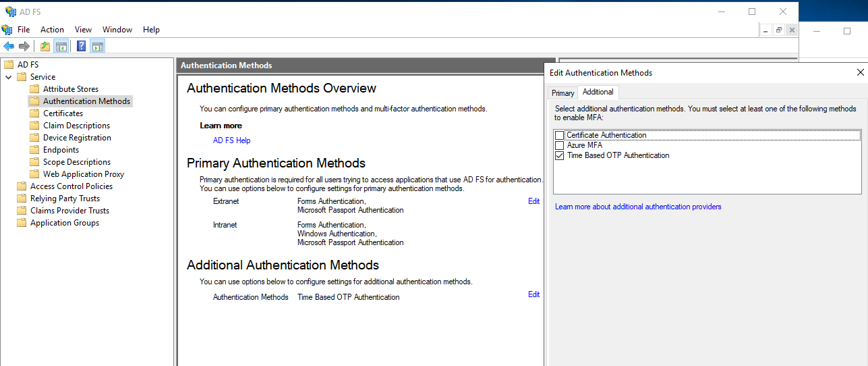Select the Authentication Methods tree node
Viewport: 868px width, 366px height.
coord(86,101)
